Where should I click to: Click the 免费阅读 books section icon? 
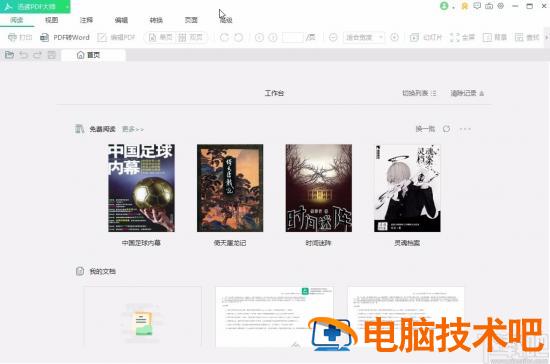coord(79,129)
